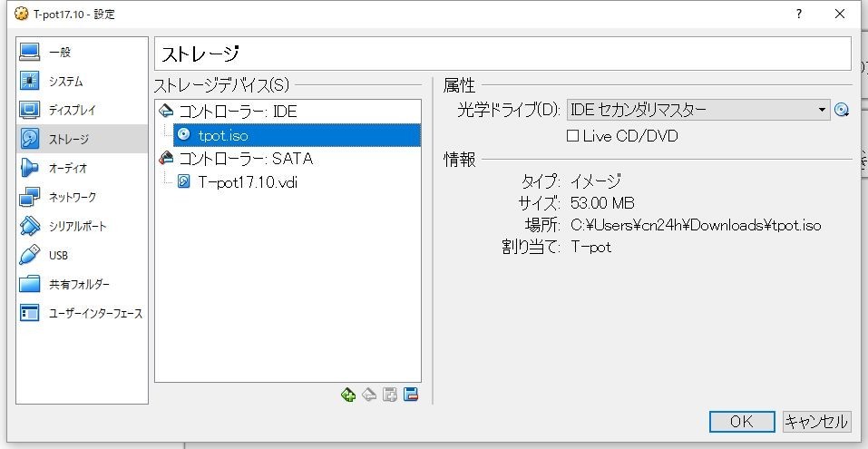The height and width of the screenshot is (449, 868).
Task: Open the 光学ドライブ IDE セカンダリマスター dropdown
Action: [698, 110]
